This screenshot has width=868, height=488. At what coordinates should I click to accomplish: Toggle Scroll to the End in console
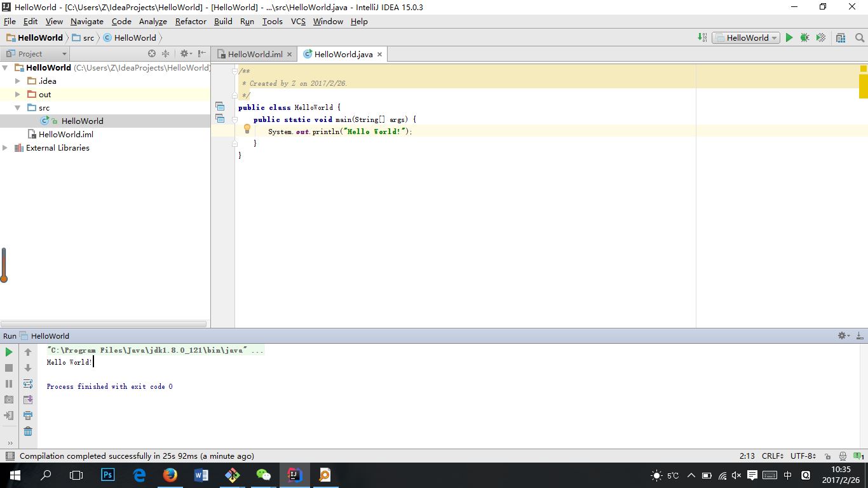coord(28,400)
